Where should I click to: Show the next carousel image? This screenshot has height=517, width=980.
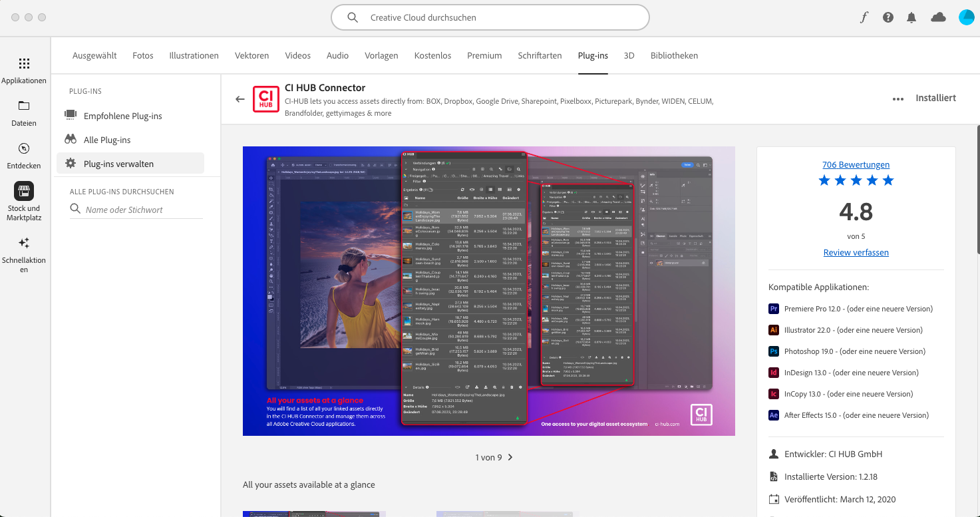(x=510, y=457)
